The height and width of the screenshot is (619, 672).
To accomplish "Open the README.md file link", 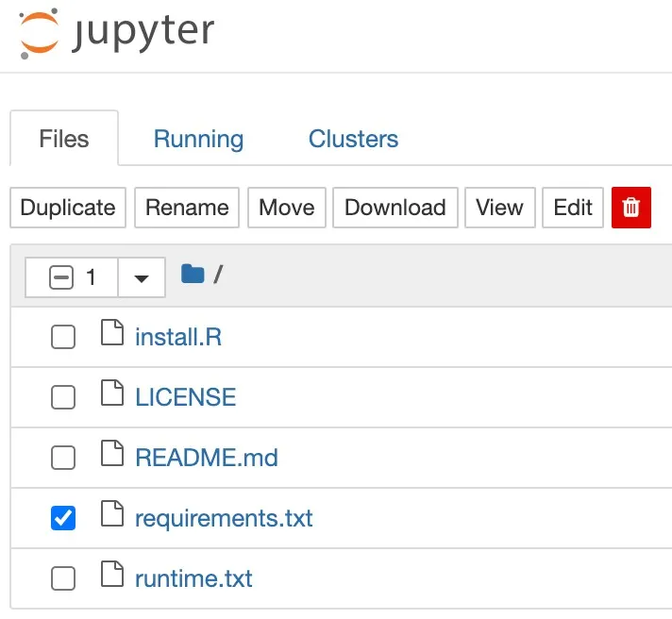I will [x=207, y=458].
